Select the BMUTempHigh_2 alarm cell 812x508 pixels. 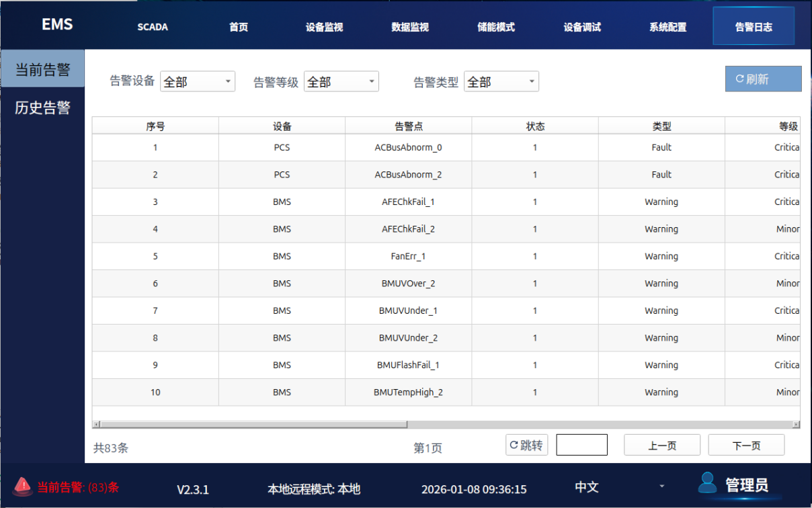(409, 392)
